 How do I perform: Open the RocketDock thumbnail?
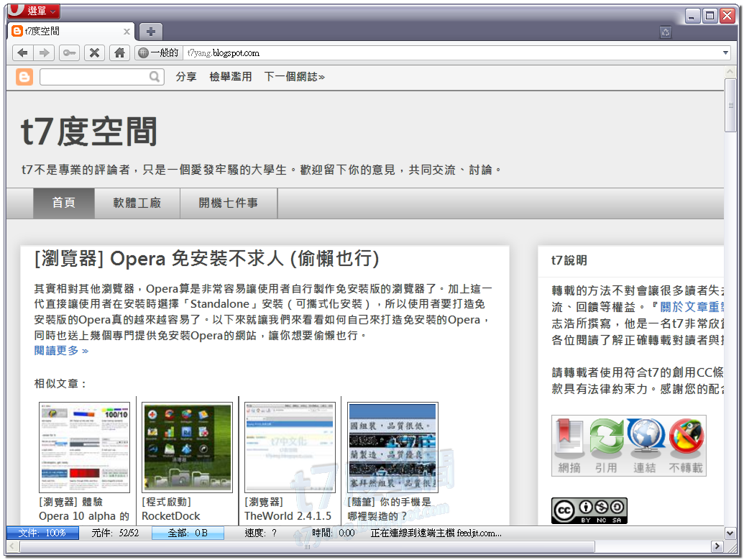188,448
